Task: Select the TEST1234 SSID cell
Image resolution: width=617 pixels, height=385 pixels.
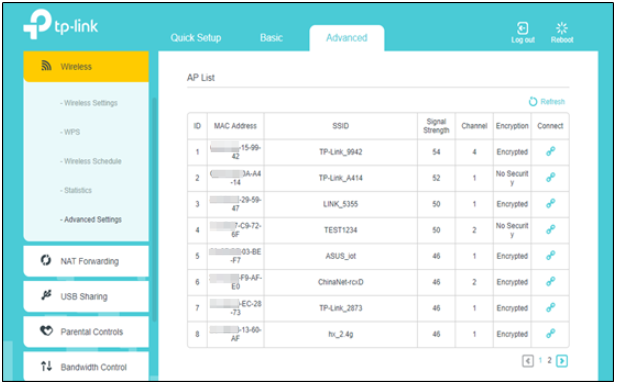Action: point(340,230)
